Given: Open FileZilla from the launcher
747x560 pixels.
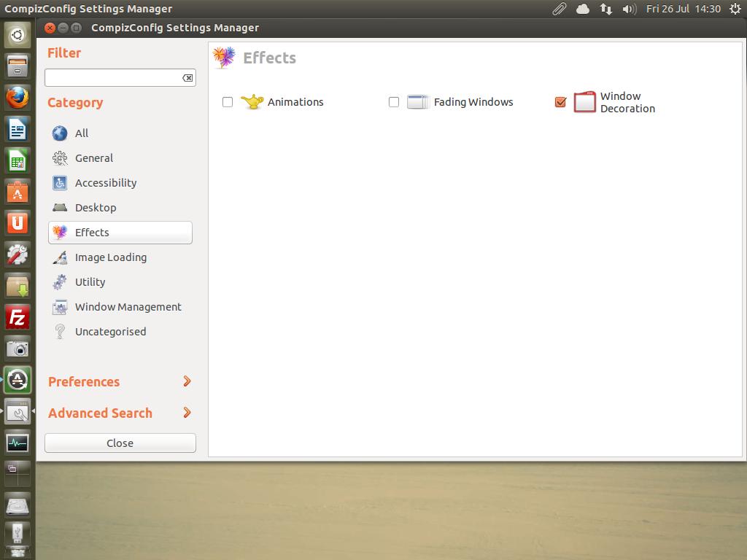Looking at the screenshot, I should click(18, 317).
